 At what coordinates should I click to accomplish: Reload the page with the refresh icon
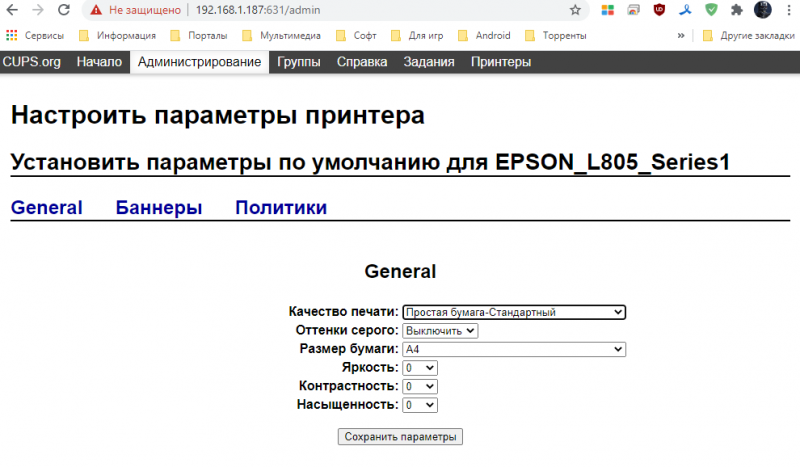pyautogui.click(x=63, y=10)
